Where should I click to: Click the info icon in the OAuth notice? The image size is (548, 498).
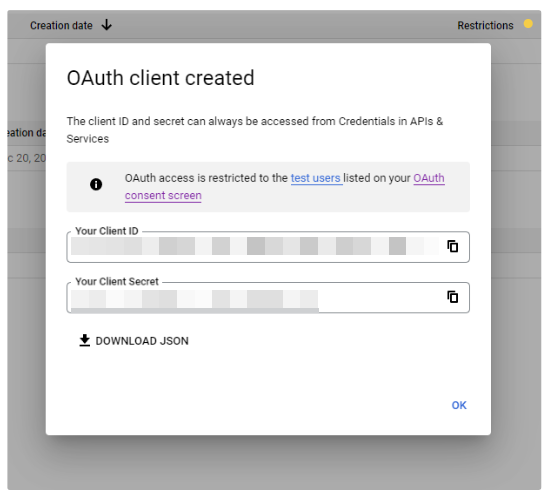coord(96,184)
